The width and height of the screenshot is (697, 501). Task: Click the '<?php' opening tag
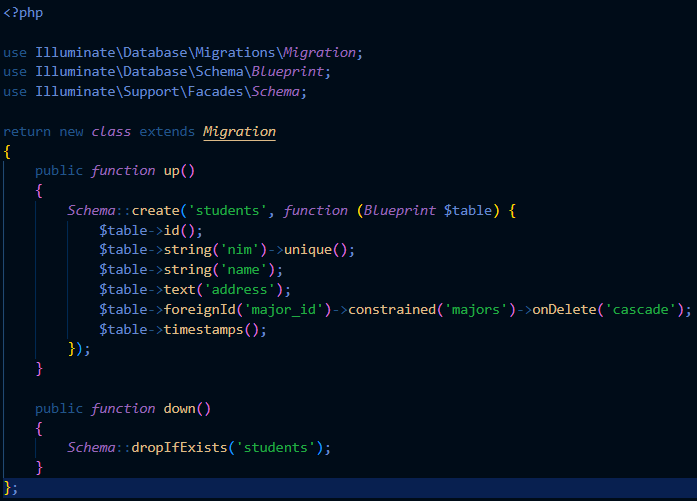click(x=23, y=13)
